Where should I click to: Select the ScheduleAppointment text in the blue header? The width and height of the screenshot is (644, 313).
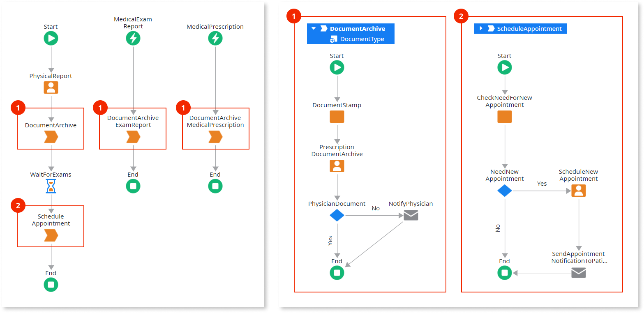(529, 29)
